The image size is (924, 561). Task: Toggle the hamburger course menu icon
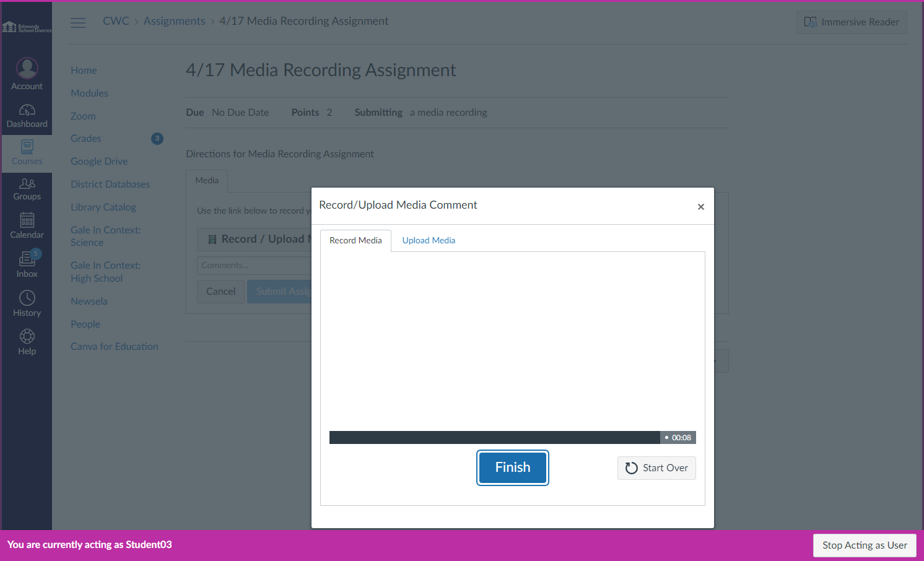pyautogui.click(x=78, y=23)
